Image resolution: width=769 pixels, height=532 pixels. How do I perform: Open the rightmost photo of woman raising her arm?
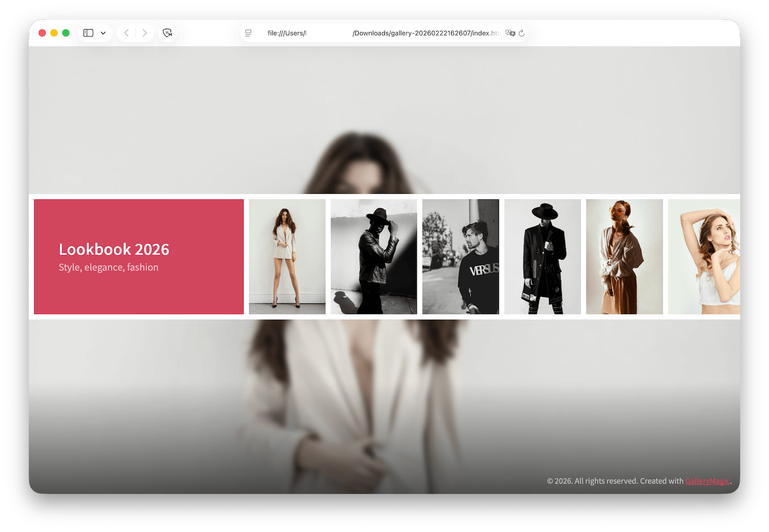point(709,257)
